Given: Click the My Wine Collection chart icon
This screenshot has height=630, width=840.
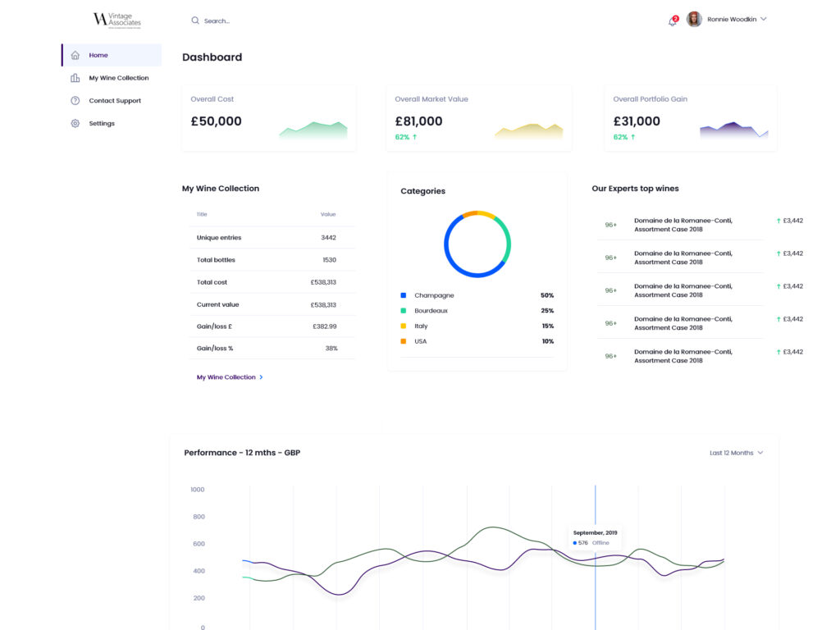Looking at the screenshot, I should tap(75, 78).
